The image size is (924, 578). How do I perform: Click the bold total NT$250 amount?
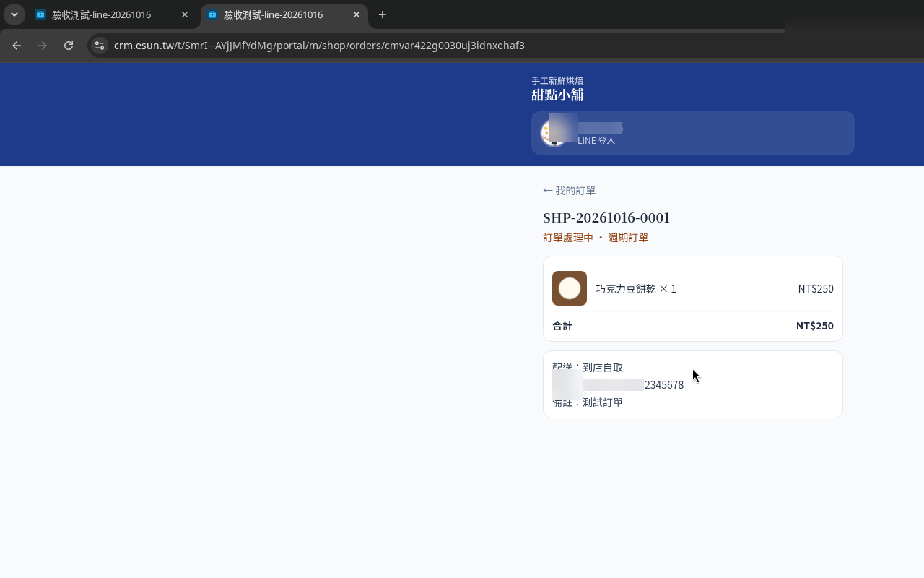click(815, 326)
